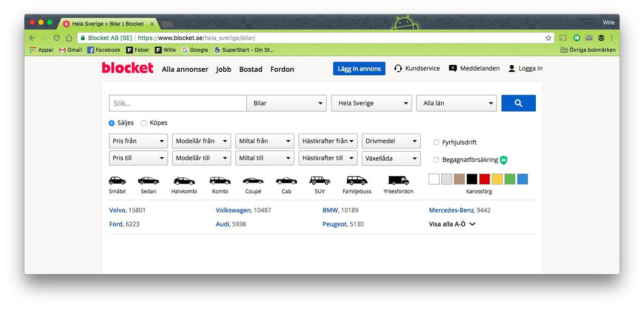Screen dimensions: 644x309
Task: Expand Visa alla A-Ö brand list
Action: pos(452,224)
